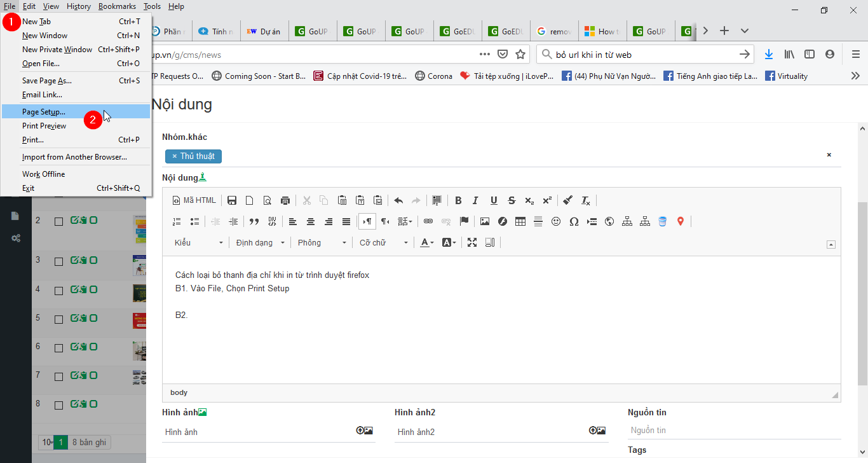
Task: Toggle bold formatting in editor
Action: point(458,200)
